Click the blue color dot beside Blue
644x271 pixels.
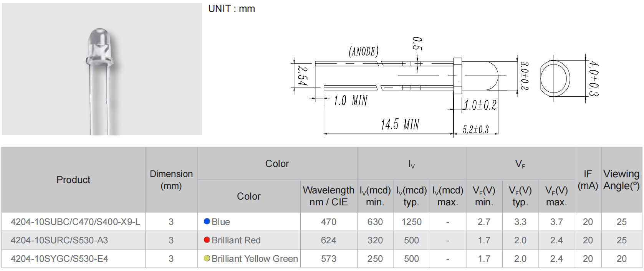pyautogui.click(x=207, y=221)
